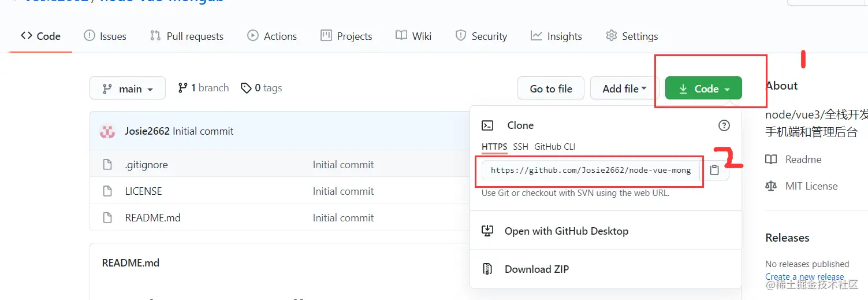
Task: Open clone help question mark icon
Action: pyautogui.click(x=724, y=125)
